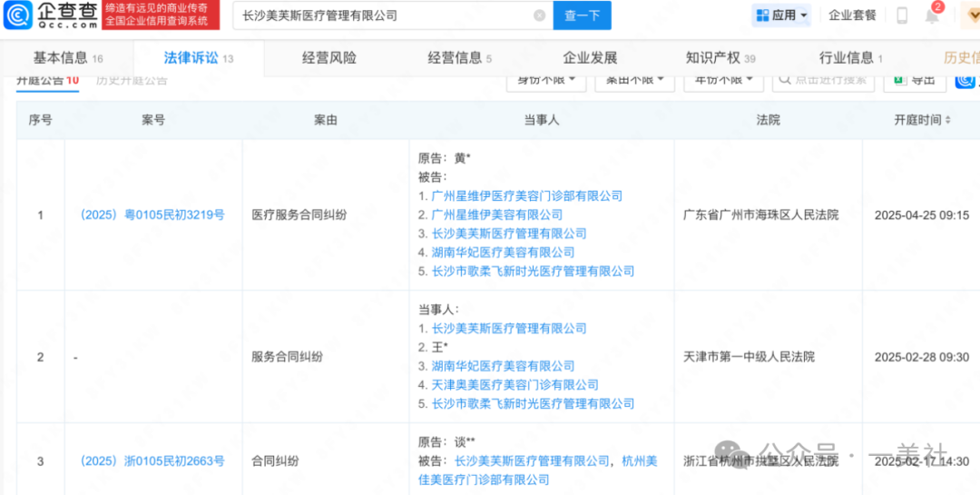Switch to the 基本信息 tab
Viewport: 980px width, 495px height.
point(67,58)
